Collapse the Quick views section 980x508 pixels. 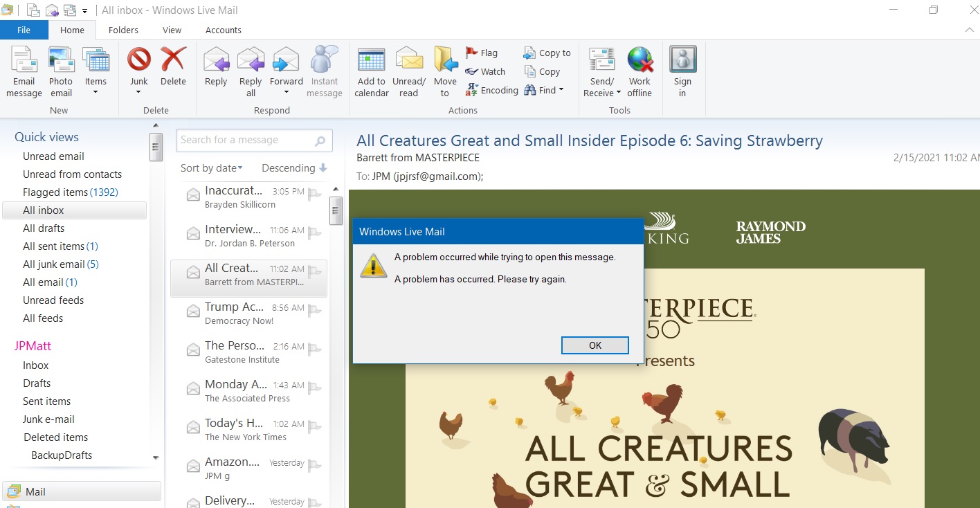point(46,137)
